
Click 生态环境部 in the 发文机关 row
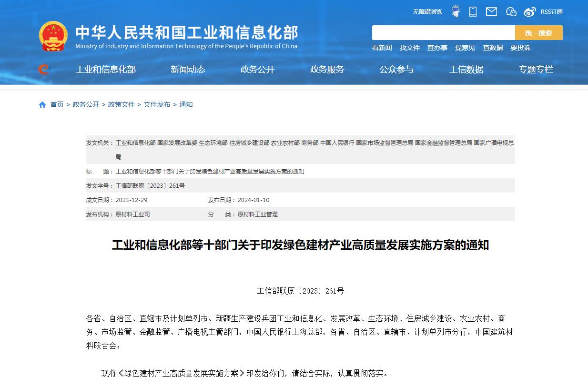click(213, 143)
